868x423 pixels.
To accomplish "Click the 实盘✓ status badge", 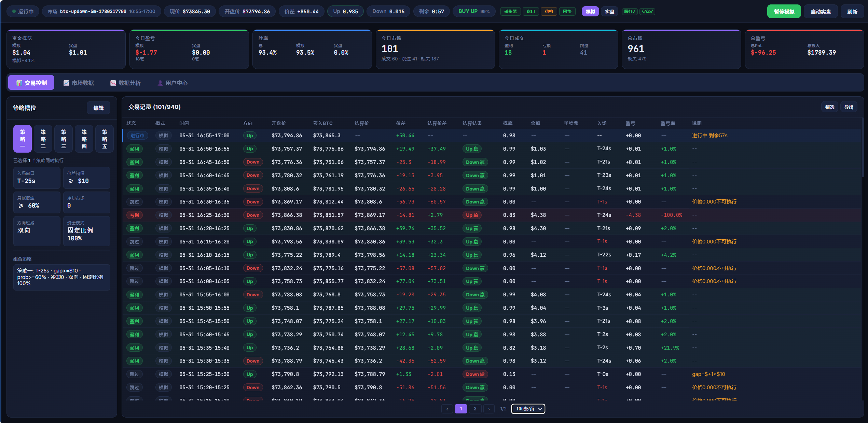I will click(647, 12).
